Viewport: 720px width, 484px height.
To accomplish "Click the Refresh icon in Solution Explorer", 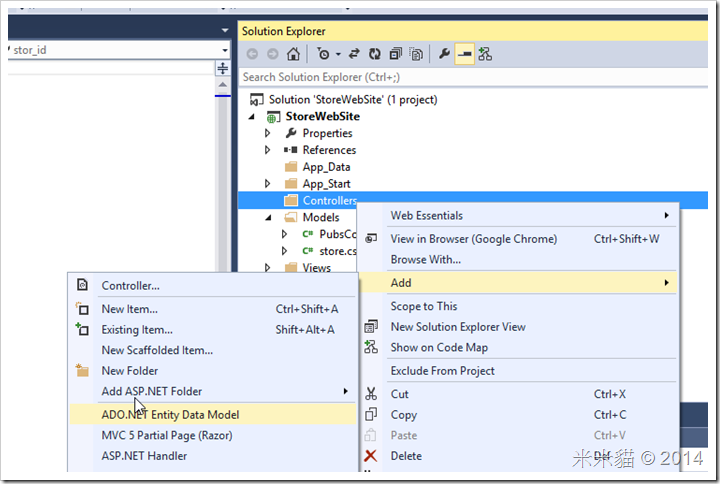I will tap(375, 54).
